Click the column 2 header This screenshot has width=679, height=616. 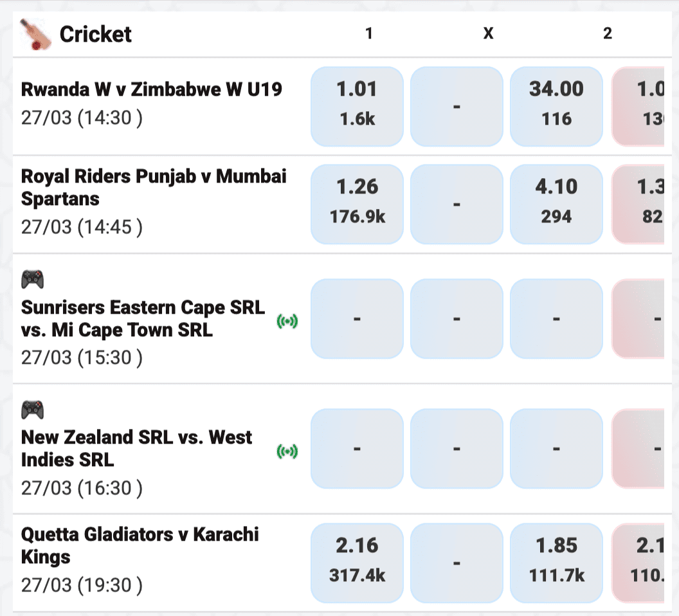(607, 33)
